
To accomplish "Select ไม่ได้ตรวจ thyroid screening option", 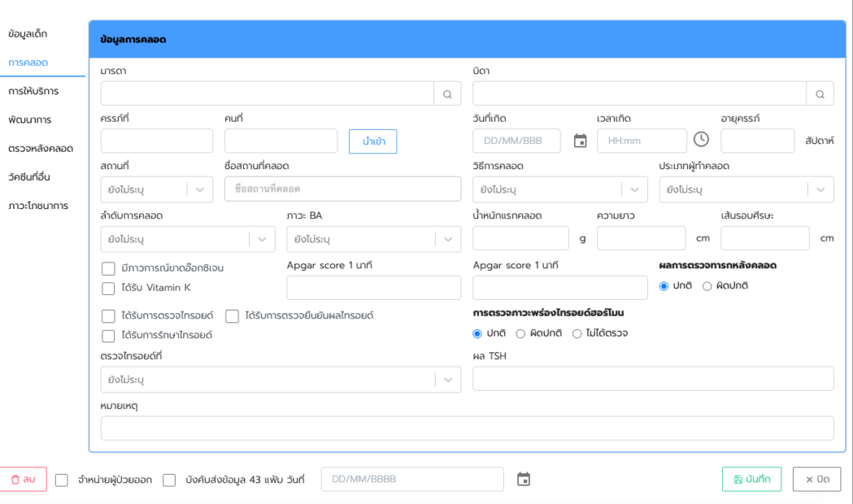I will click(576, 333).
